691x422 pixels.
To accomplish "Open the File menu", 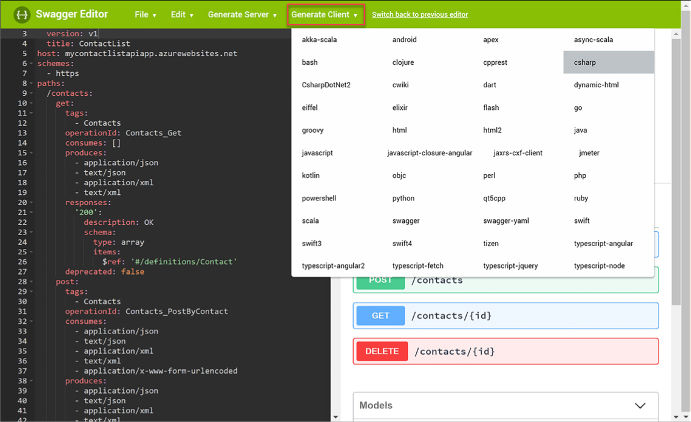I will pos(145,15).
